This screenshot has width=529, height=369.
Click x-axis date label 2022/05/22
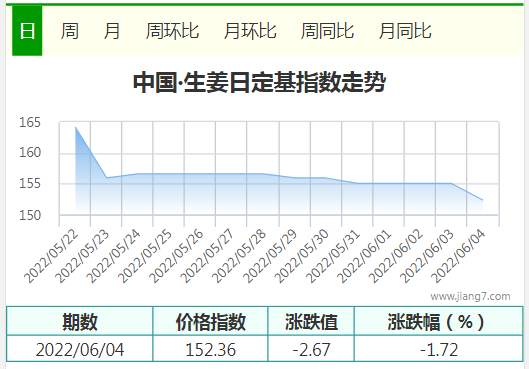point(51,256)
